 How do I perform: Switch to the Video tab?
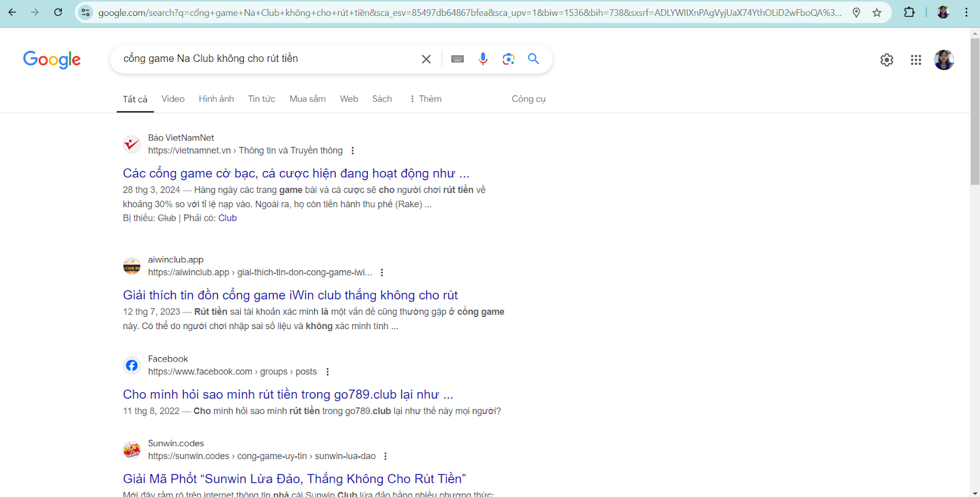pyautogui.click(x=173, y=99)
